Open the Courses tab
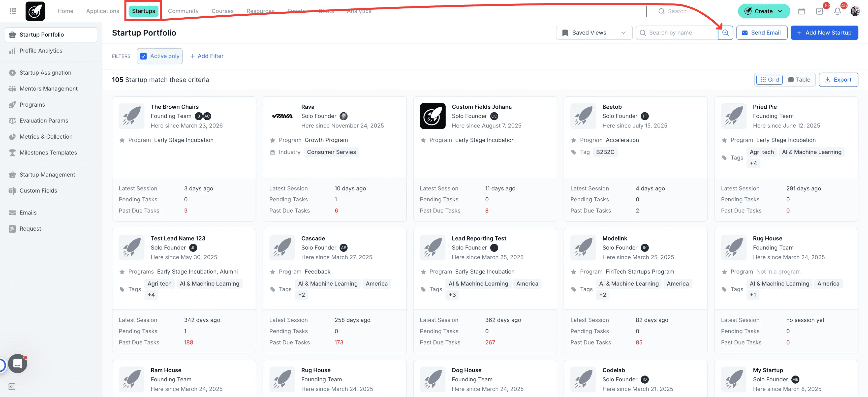 tap(223, 11)
